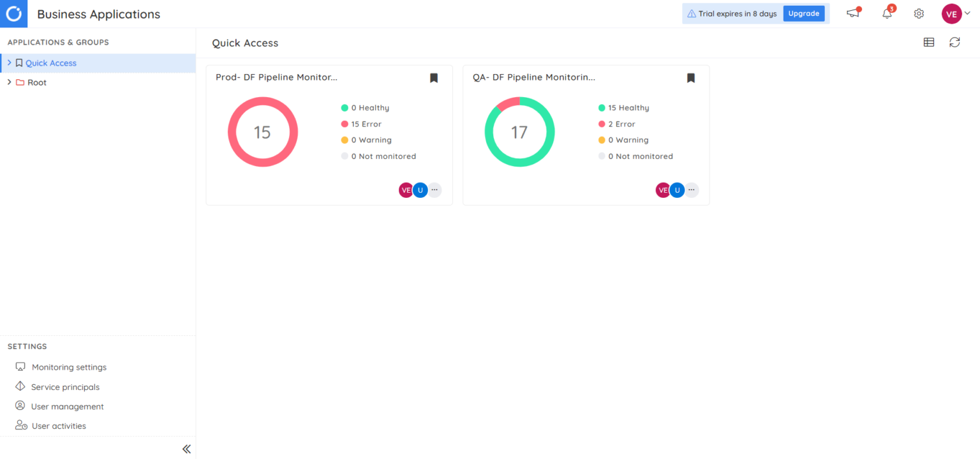The image size is (980, 459).
Task: Switch to table view layout
Action: click(x=928, y=42)
